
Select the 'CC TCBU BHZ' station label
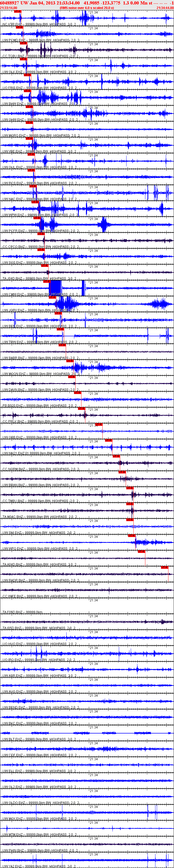click(13, 56)
